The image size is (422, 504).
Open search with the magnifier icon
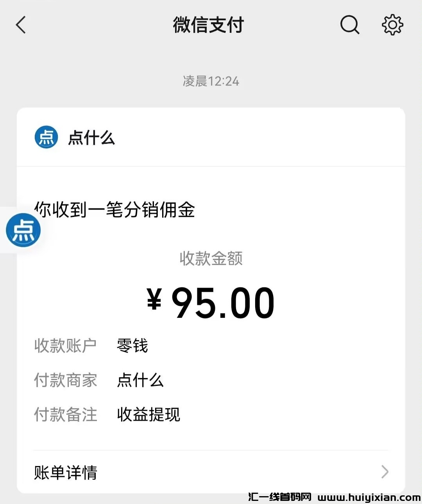pos(349,25)
